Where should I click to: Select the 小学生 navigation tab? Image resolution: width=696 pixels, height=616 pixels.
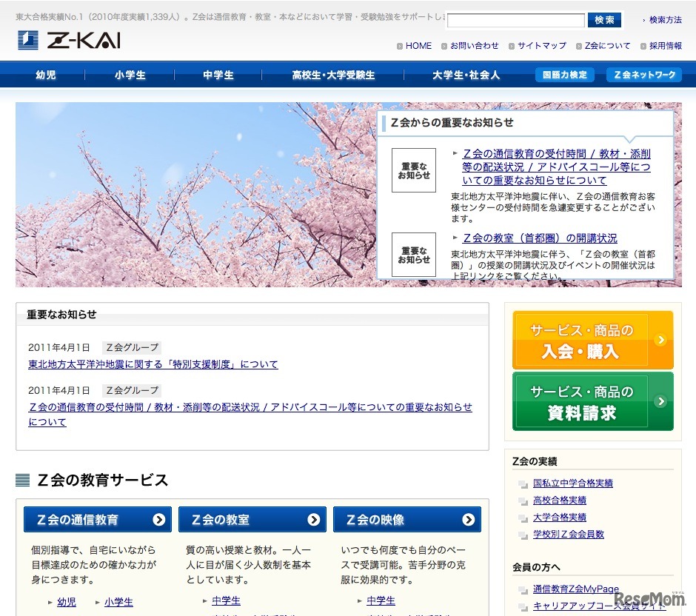point(130,75)
